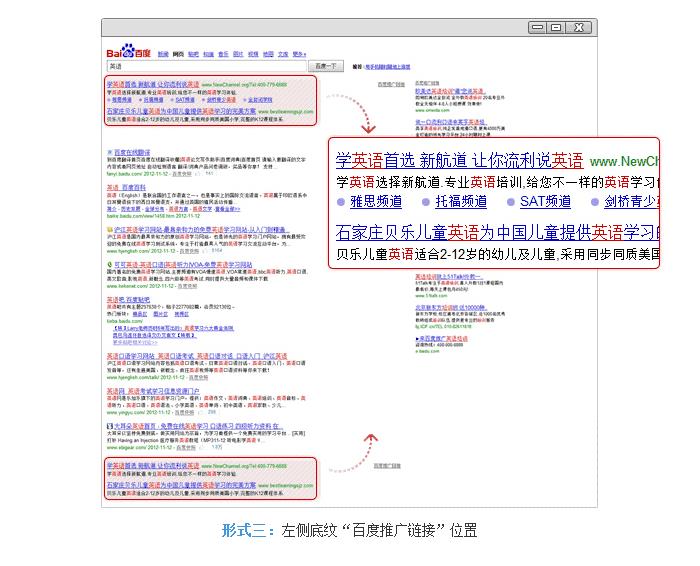Open 百度快照 for www.hjenglish.com/ result

coord(189,251)
